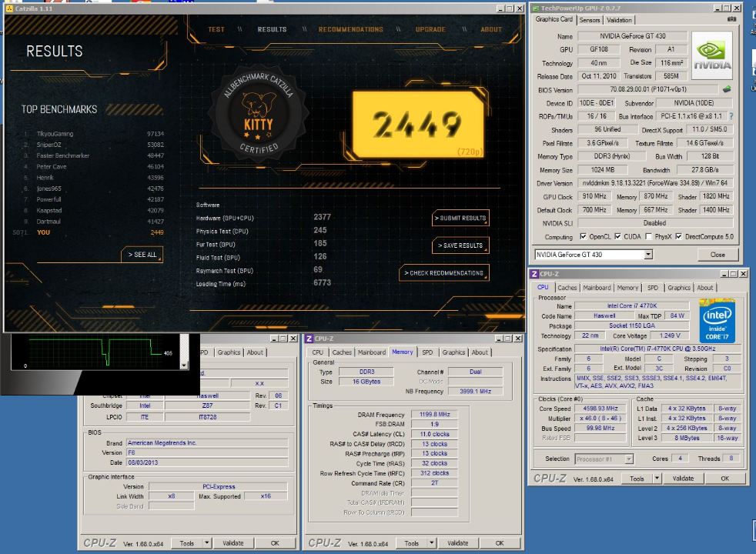Click the GPU-Z title bar icon
Screen dimensions: 756x554
tap(535, 8)
